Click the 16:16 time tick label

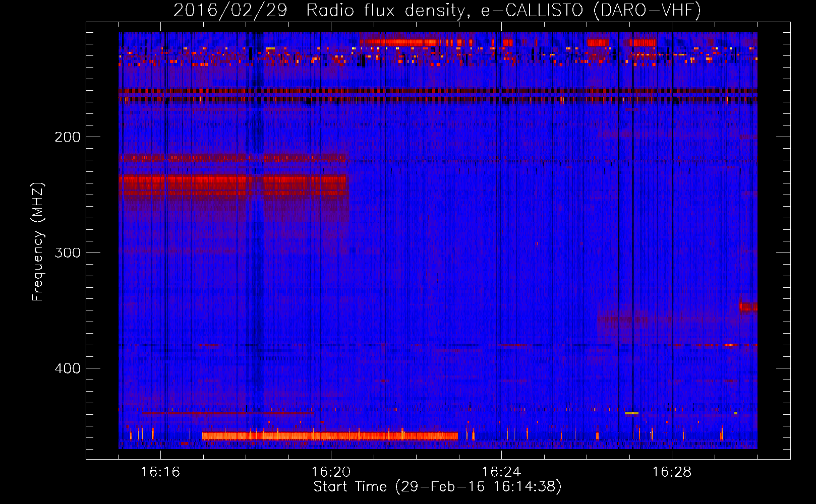160,472
